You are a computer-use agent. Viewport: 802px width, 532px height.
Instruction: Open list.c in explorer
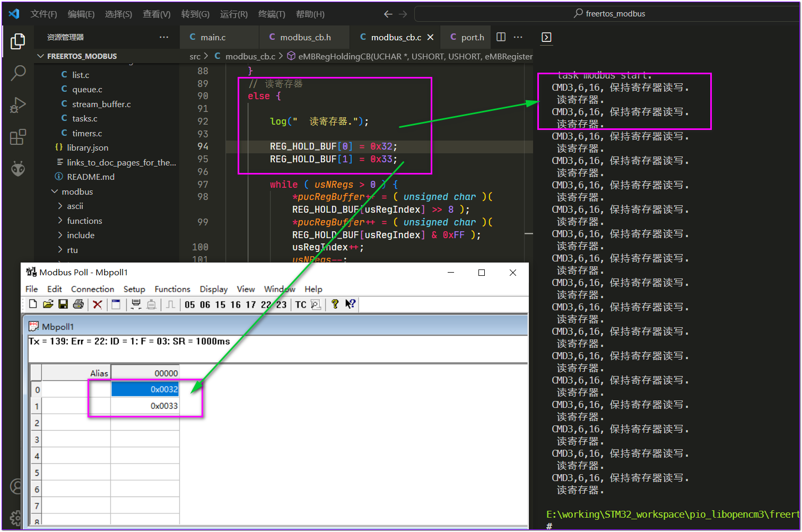click(x=81, y=75)
